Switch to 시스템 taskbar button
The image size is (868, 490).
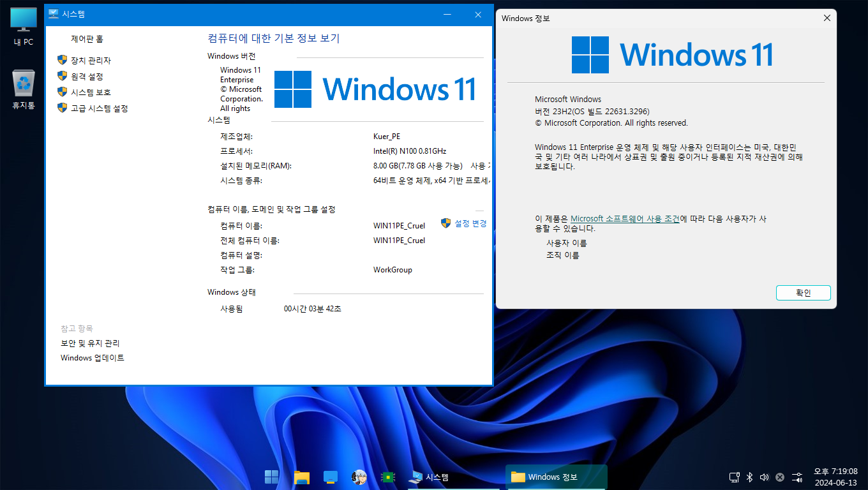coord(453,477)
